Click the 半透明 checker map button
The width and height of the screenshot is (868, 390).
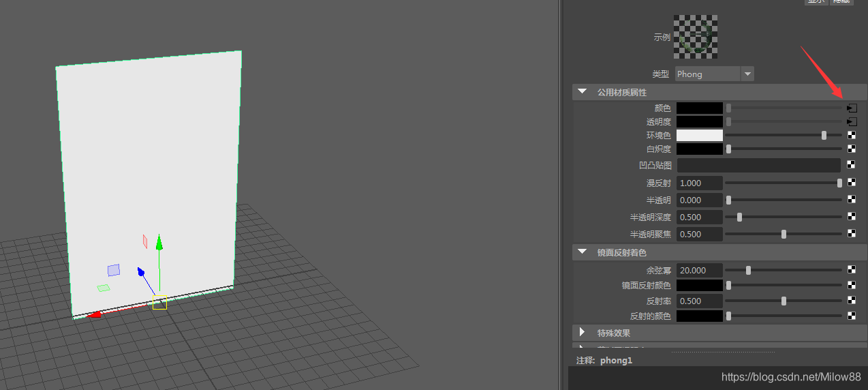tap(852, 200)
